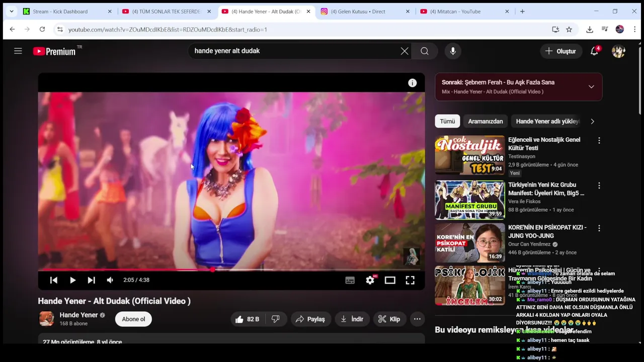Image resolution: width=644 pixels, height=362 pixels.
Task: Clear the search box with X icon
Action: [x=405, y=51]
